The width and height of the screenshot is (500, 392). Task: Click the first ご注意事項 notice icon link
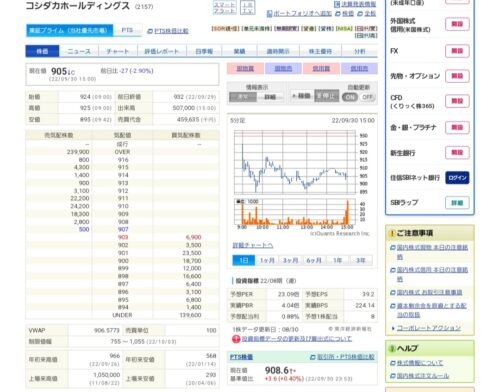point(393,248)
